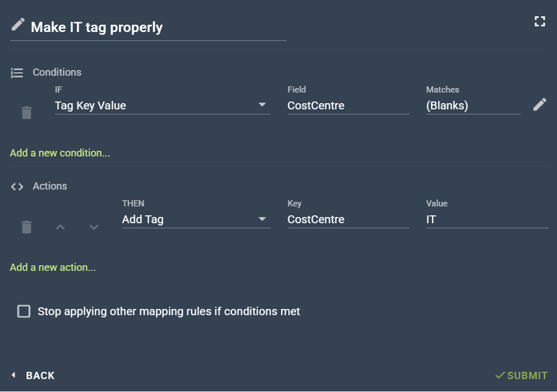Move the Add Tag action down

[94, 227]
